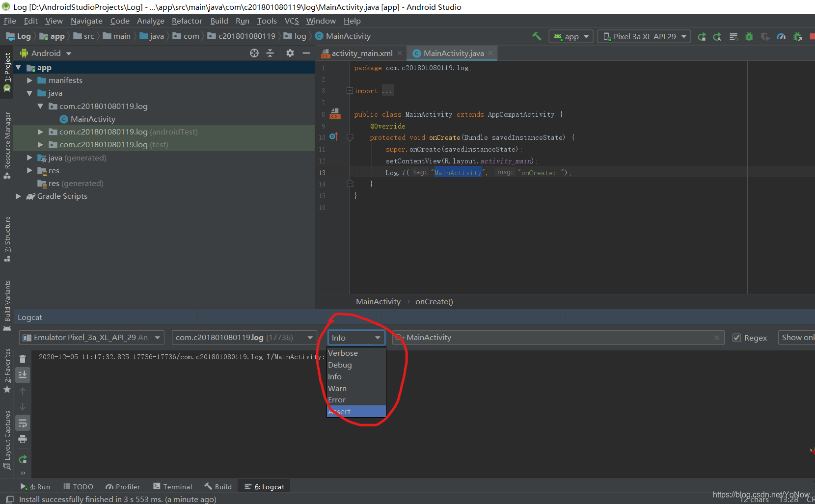The width and height of the screenshot is (815, 504).
Task: Toggle soft-wrap in logcat
Action: (23, 423)
